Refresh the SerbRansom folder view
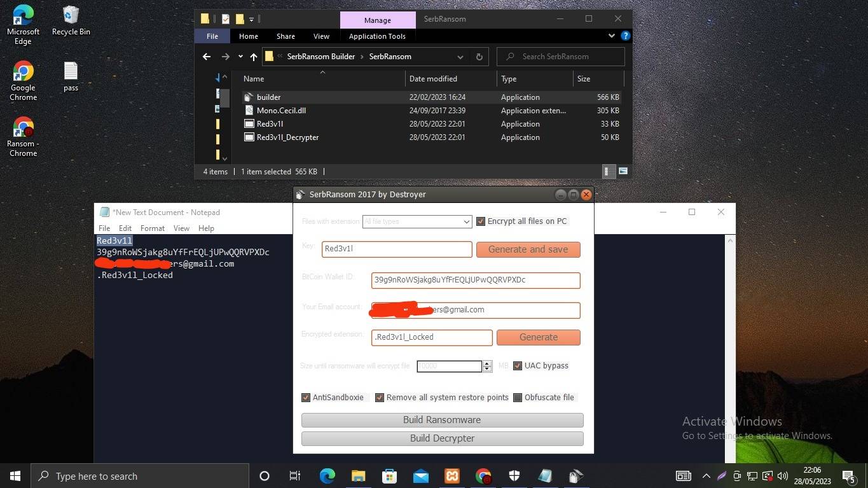Image resolution: width=868 pixels, height=488 pixels. 479,57
